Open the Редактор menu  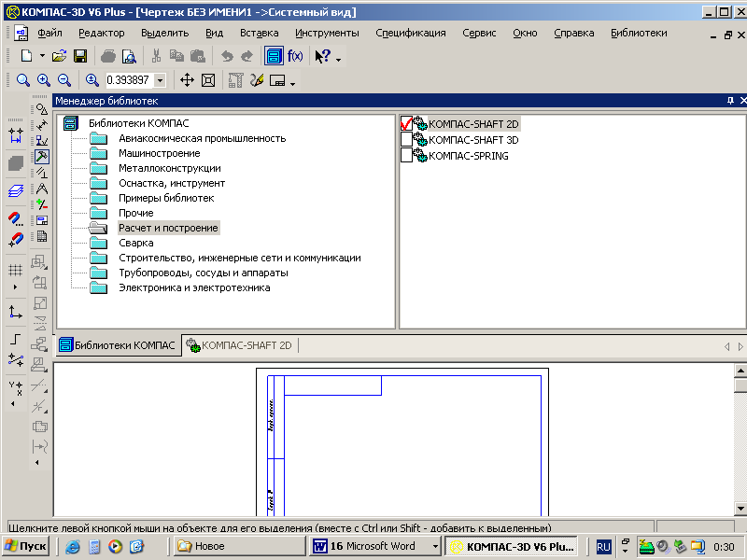(102, 33)
